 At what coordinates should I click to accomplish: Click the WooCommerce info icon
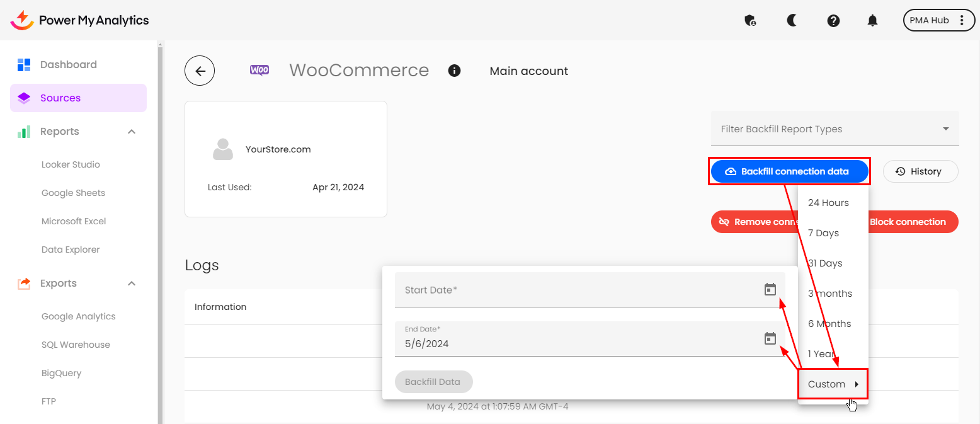point(454,71)
